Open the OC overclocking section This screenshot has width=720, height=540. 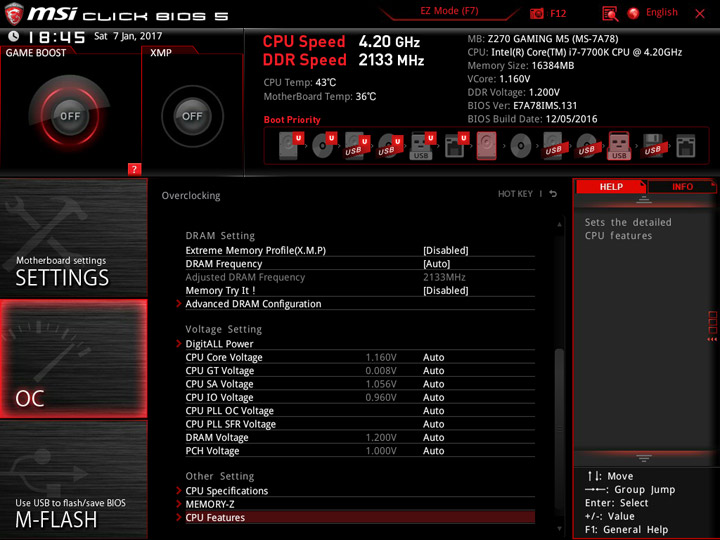click(73, 359)
